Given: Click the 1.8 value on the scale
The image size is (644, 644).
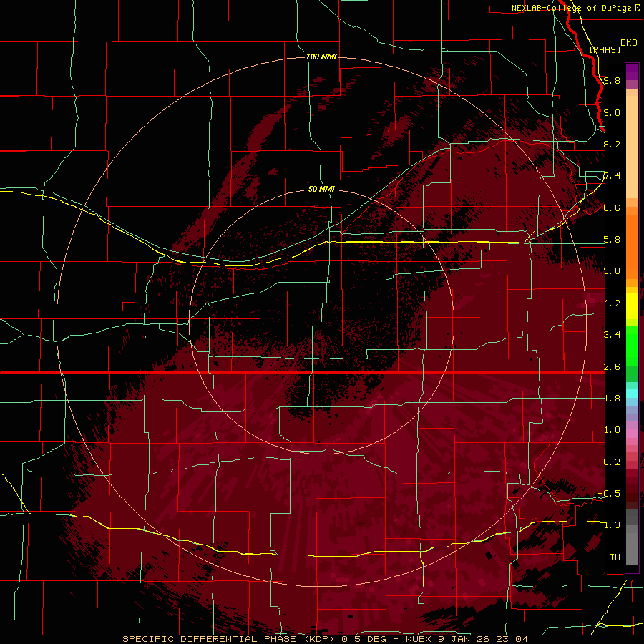Looking at the screenshot, I should (x=612, y=398).
